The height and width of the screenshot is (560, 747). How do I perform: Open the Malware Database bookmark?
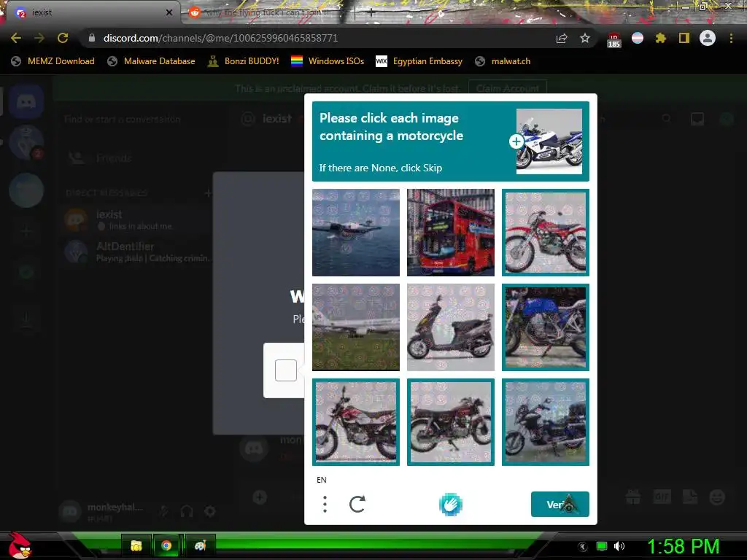tap(151, 61)
